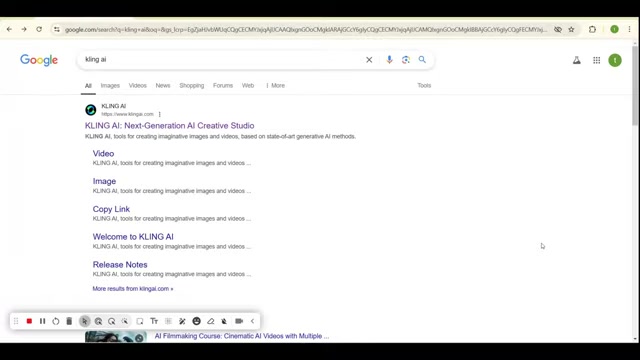Collapse the recorder toolbar with chevron

[x=253, y=321]
